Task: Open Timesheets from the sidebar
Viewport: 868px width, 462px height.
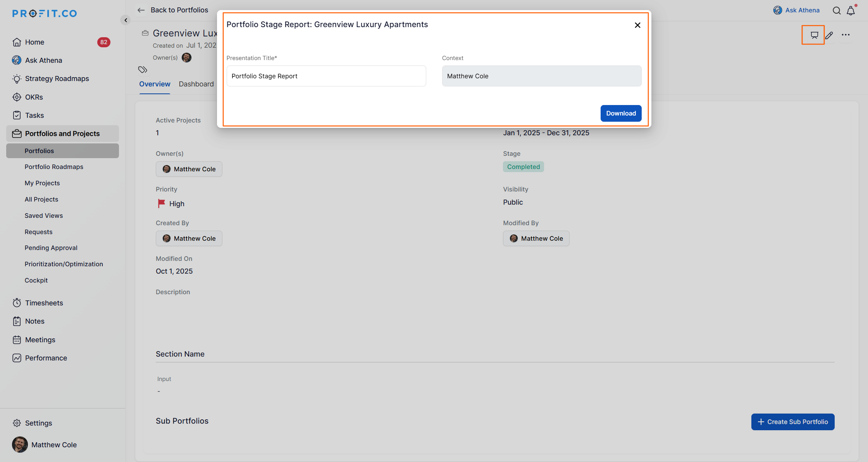Action: click(x=44, y=303)
